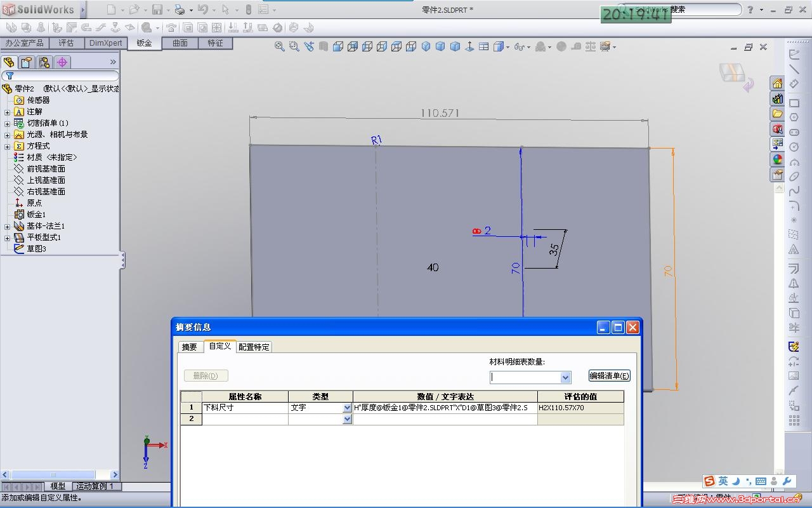Open the File Explorer folder icon in task pane

point(777,114)
